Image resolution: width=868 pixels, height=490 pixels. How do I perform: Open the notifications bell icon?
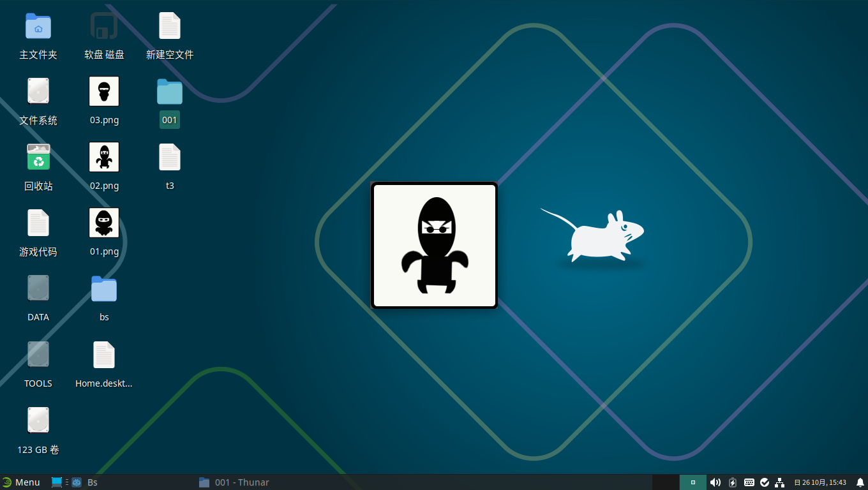(x=860, y=482)
